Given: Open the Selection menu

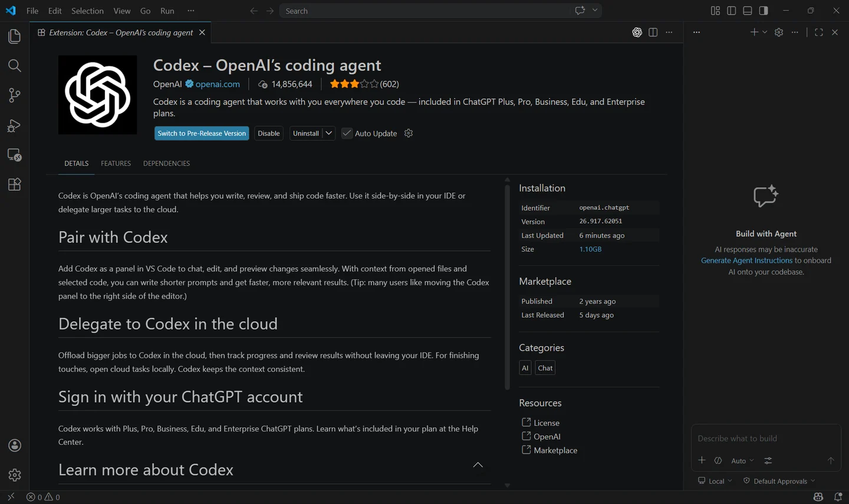Looking at the screenshot, I should [x=87, y=11].
